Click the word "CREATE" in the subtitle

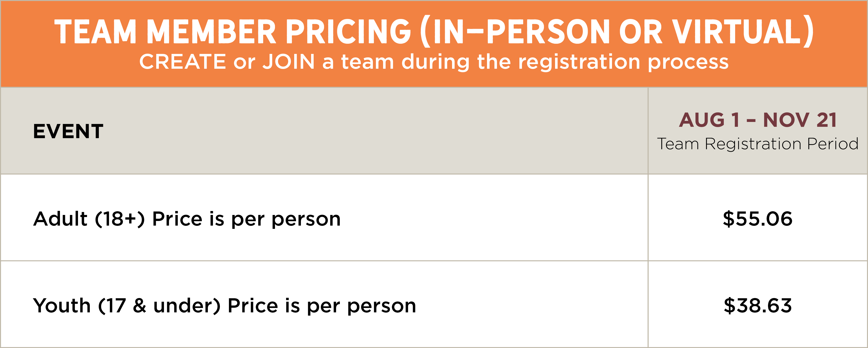[x=182, y=62]
